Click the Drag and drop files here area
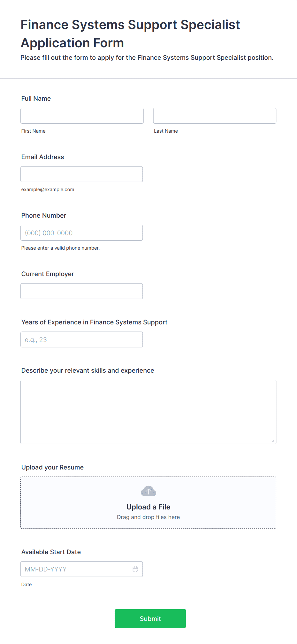Screen dimensions: 297x644 (x=148, y=517)
